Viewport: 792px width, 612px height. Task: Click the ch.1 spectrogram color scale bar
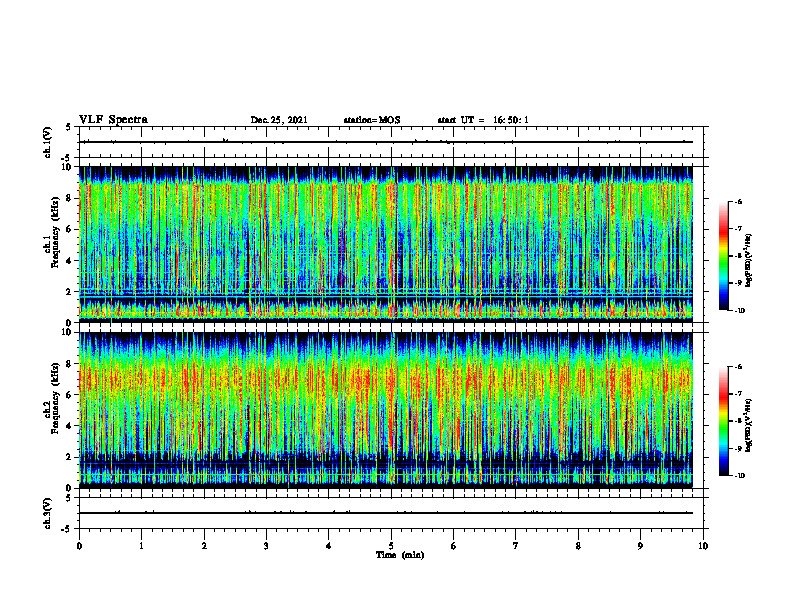point(724,256)
